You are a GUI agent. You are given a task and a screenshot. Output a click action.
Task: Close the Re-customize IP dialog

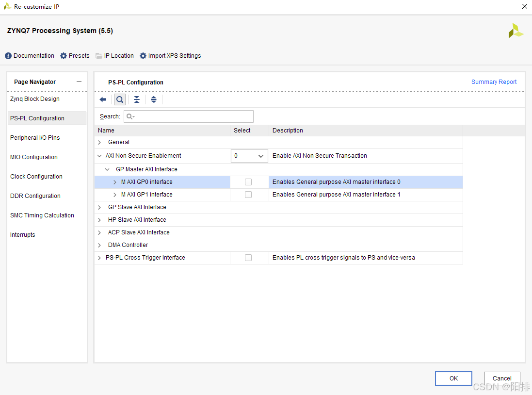(525, 6)
